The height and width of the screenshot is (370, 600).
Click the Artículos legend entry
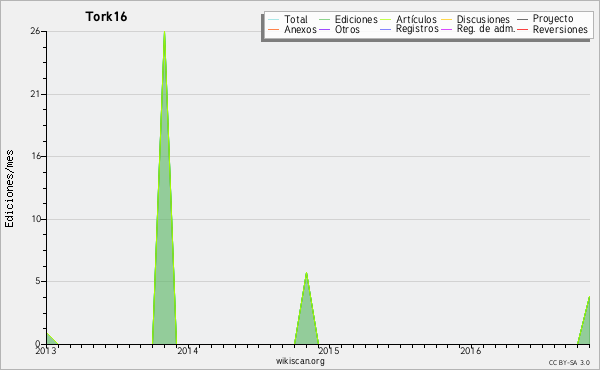coord(408,19)
